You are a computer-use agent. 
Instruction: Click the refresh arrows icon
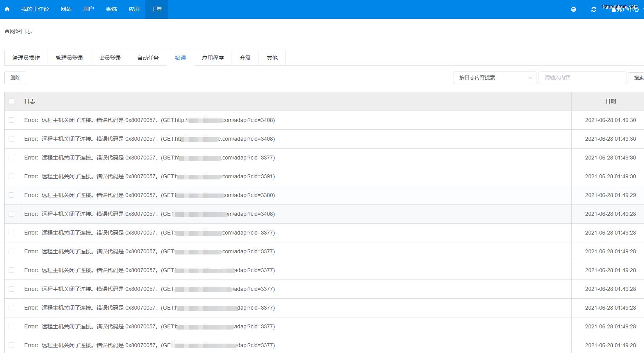[594, 9]
